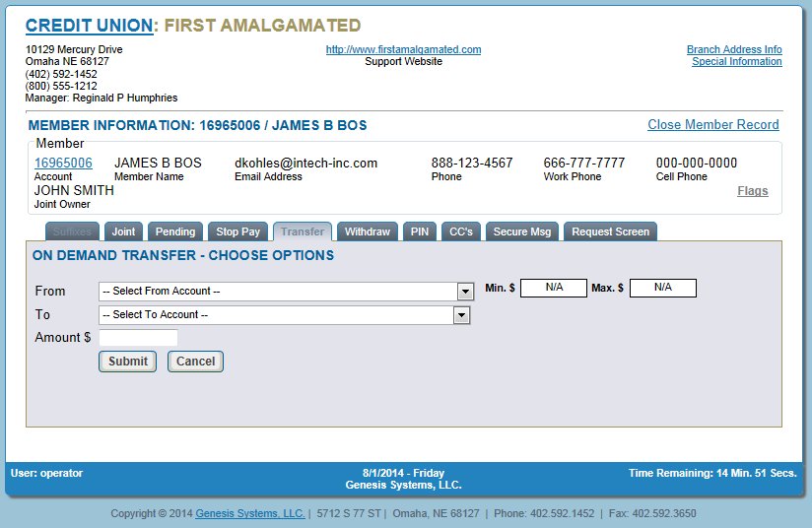The image size is (812, 528).
Task: Close the member record
Action: (712, 125)
